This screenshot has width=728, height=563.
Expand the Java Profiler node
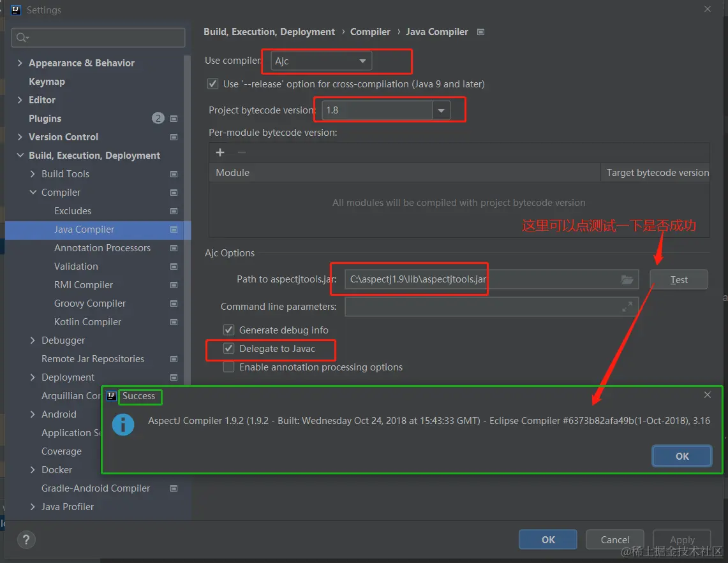(33, 507)
